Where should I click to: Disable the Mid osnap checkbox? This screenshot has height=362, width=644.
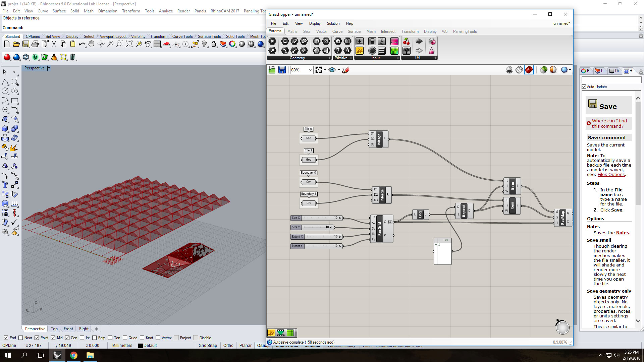pos(53,338)
